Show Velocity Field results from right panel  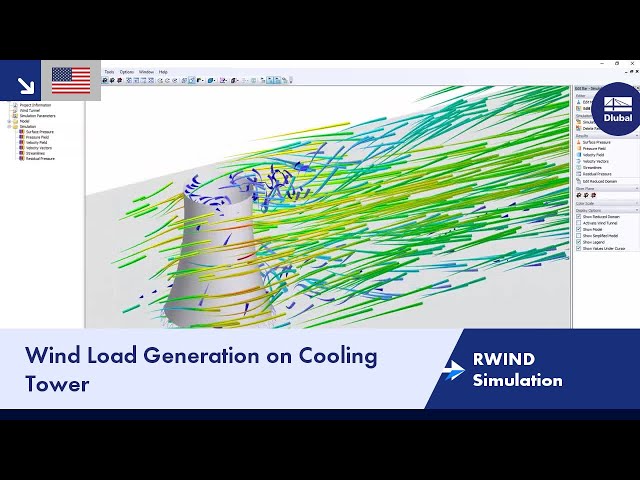(593, 155)
